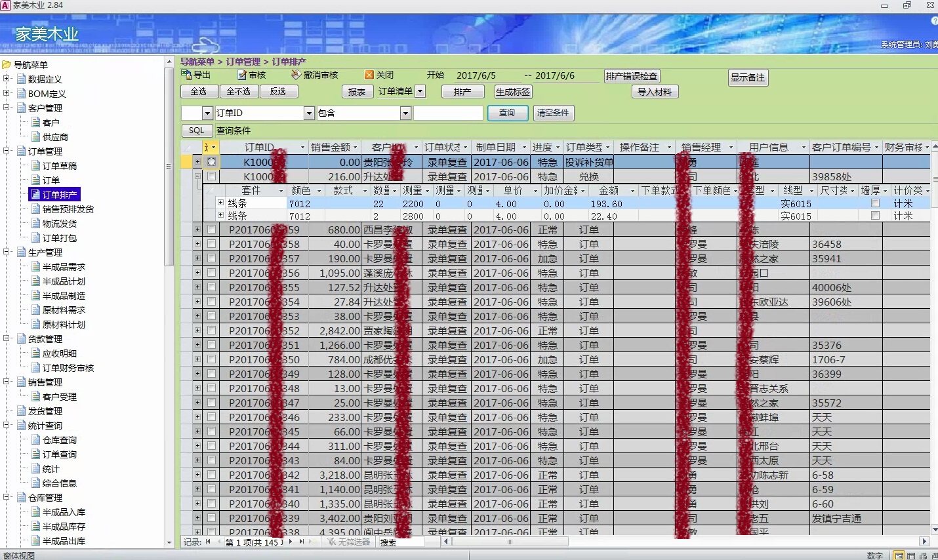Check the box for order ending 352

tap(211, 330)
